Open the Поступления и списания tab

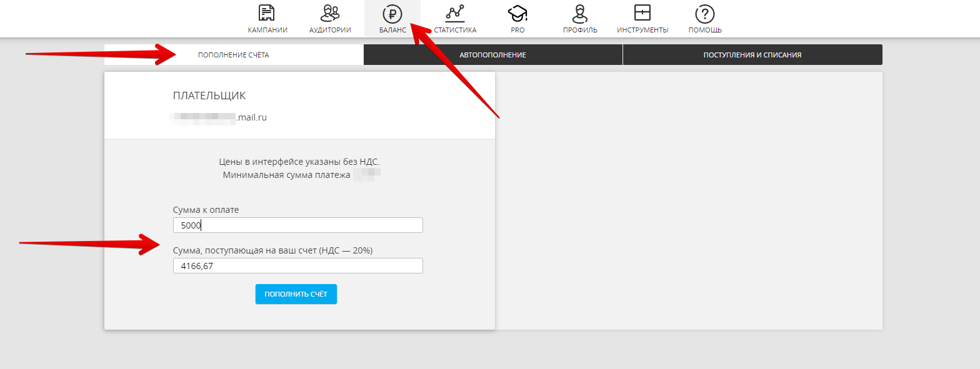[x=752, y=55]
